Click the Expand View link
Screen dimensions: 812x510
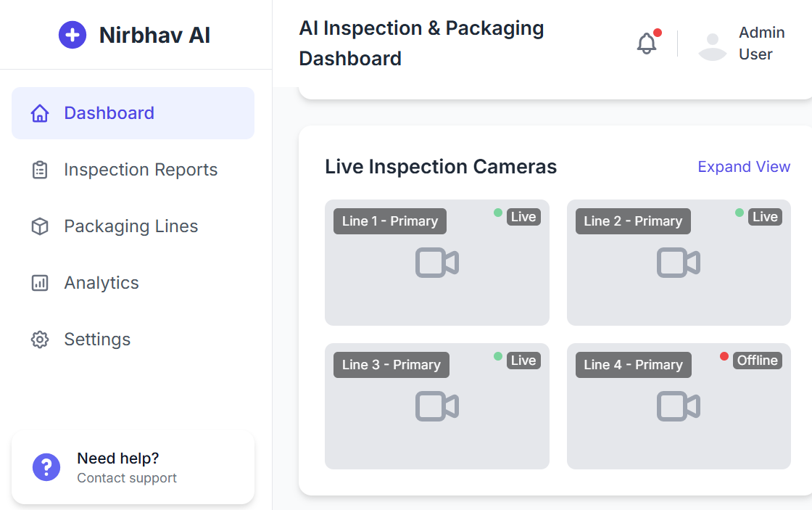[x=744, y=167]
